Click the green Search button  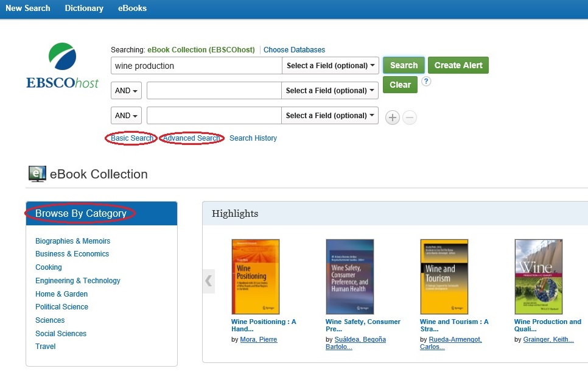(x=404, y=65)
